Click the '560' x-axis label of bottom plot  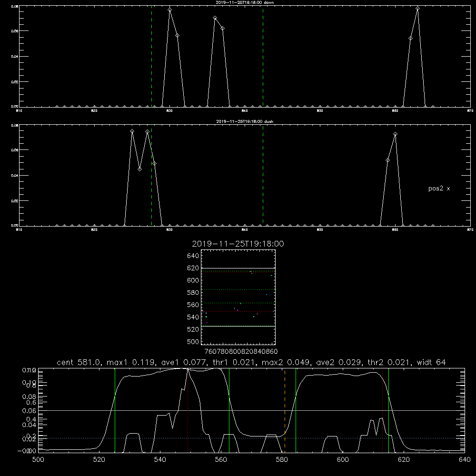pos(221,460)
